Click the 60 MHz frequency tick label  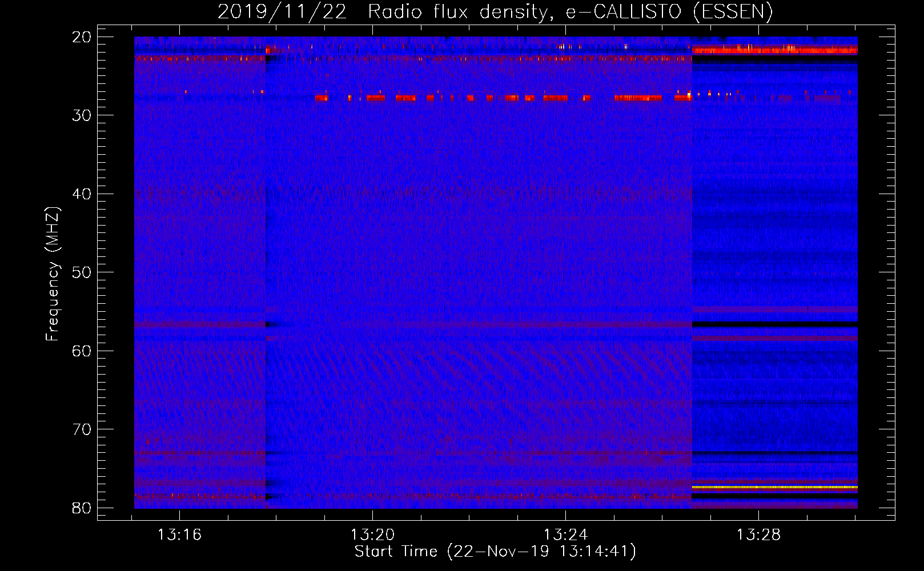(x=82, y=351)
